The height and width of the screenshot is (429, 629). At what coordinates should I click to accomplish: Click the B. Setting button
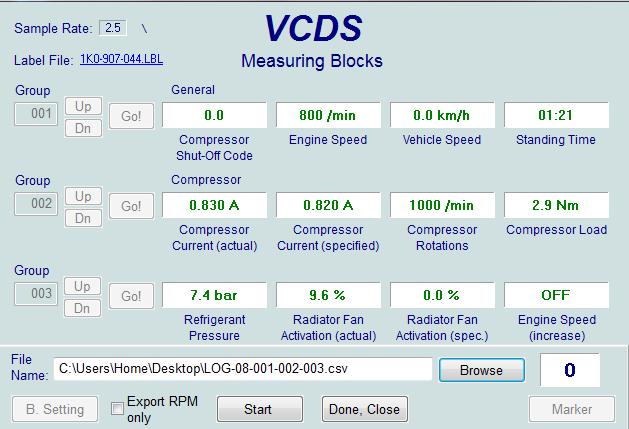pyautogui.click(x=55, y=409)
